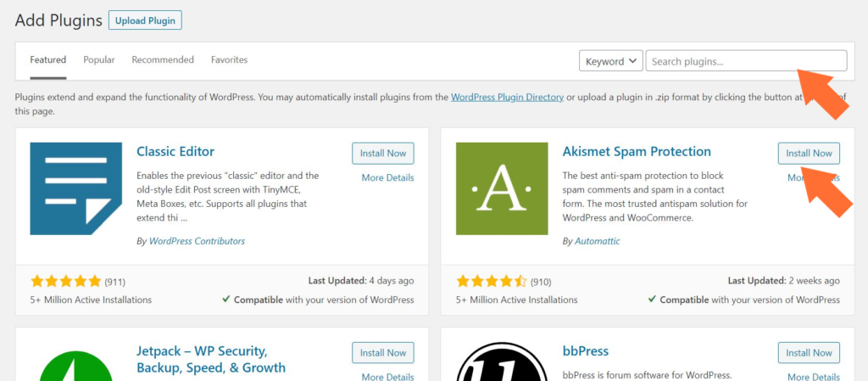Click the bbPress plugin icon
The height and width of the screenshot is (381, 868).
(502, 361)
